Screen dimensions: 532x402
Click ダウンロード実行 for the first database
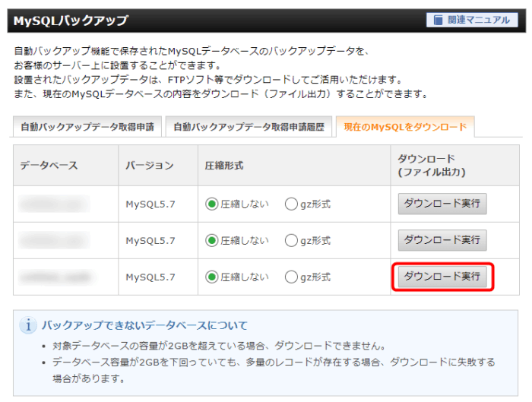coord(442,204)
